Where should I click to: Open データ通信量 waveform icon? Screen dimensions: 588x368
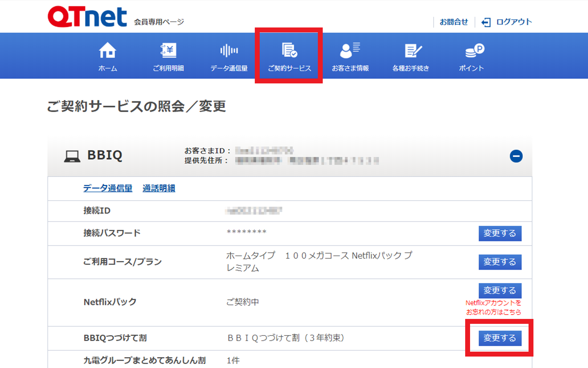pos(229,50)
